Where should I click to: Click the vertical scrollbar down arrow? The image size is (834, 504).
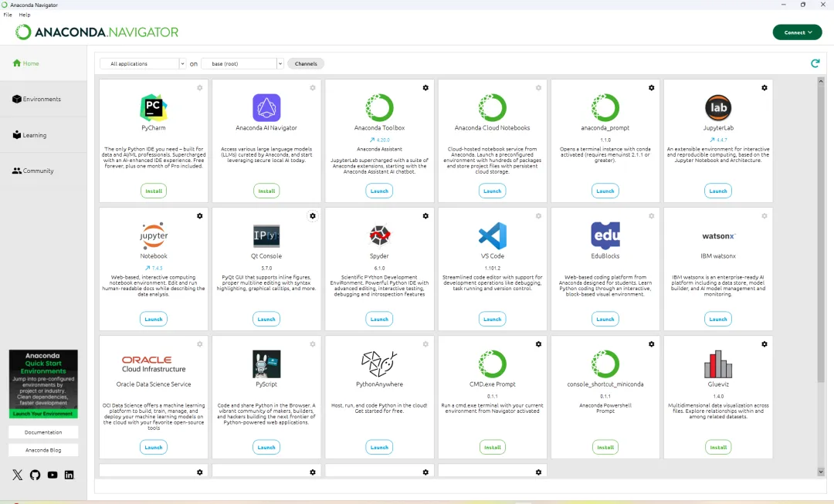pos(821,472)
